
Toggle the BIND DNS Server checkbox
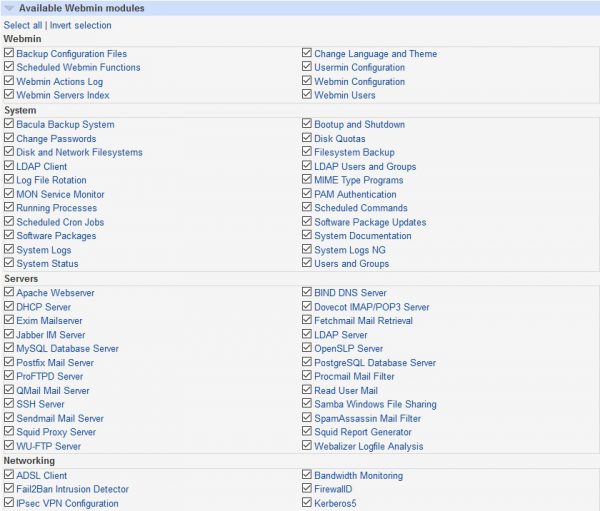pyautogui.click(x=307, y=293)
